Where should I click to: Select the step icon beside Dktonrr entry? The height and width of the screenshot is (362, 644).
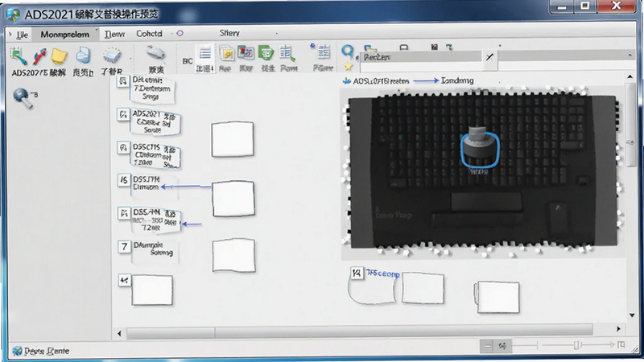click(123, 81)
